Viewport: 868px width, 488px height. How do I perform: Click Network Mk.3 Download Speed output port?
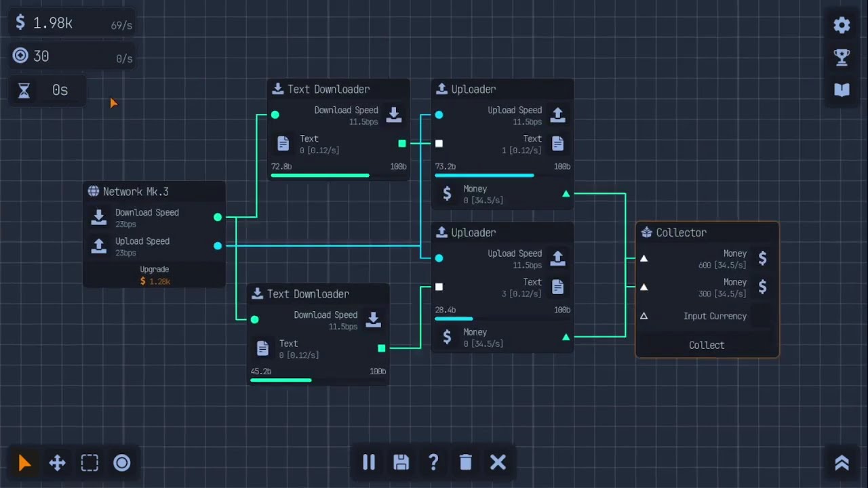218,217
